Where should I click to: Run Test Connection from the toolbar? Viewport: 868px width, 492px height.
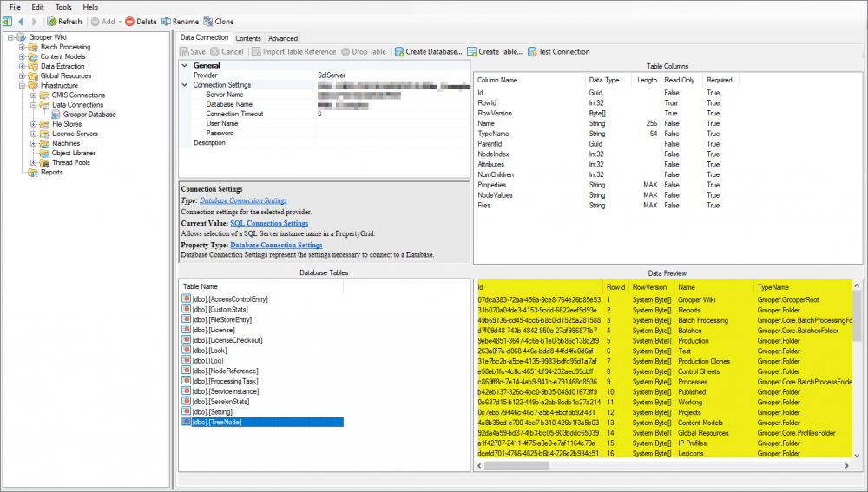coord(532,52)
